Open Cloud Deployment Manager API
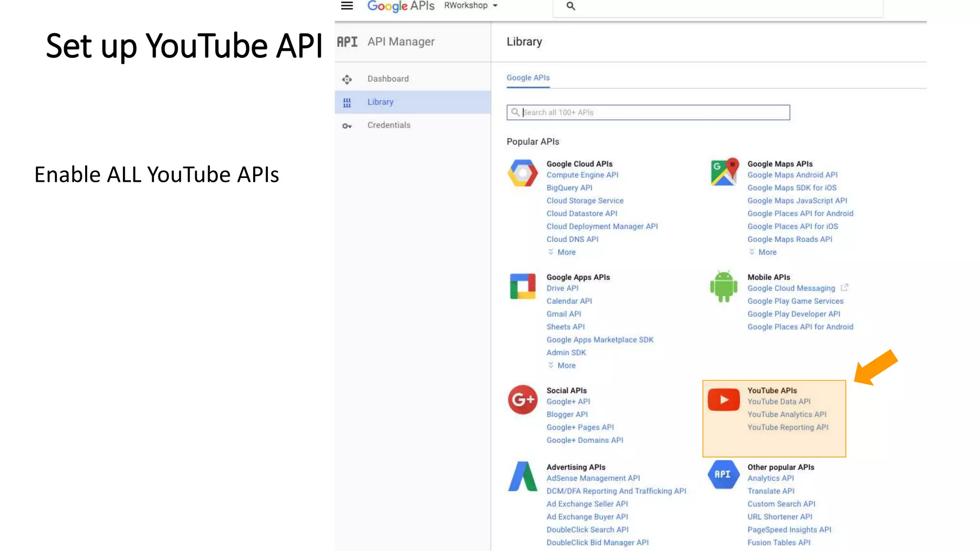The height and width of the screenshot is (551, 980). click(602, 227)
